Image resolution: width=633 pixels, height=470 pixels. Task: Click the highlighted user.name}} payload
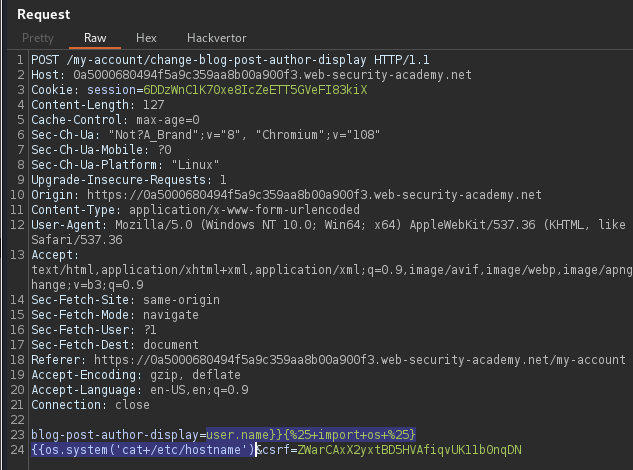pos(244,435)
